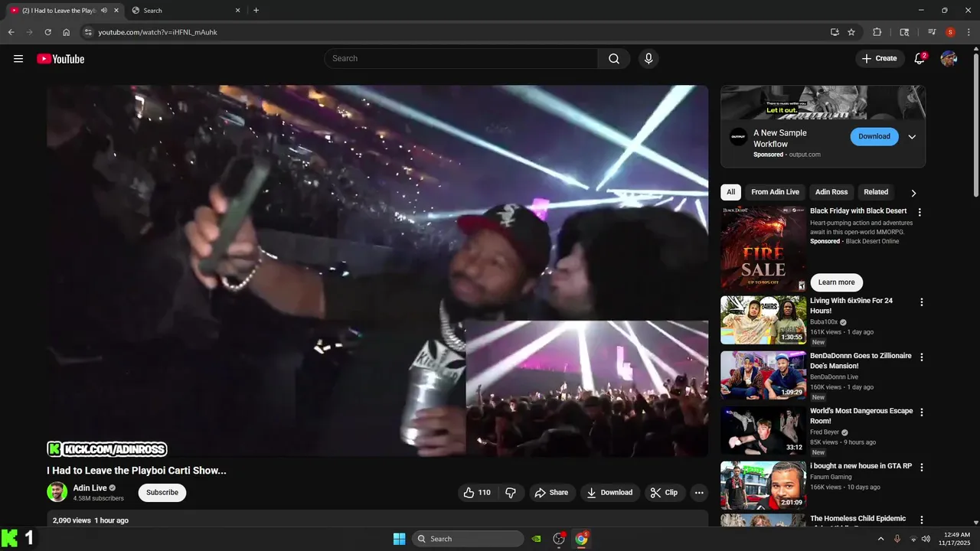Image resolution: width=980 pixels, height=551 pixels.
Task: Open options for Homeless Child Epidemic video
Action: click(922, 520)
